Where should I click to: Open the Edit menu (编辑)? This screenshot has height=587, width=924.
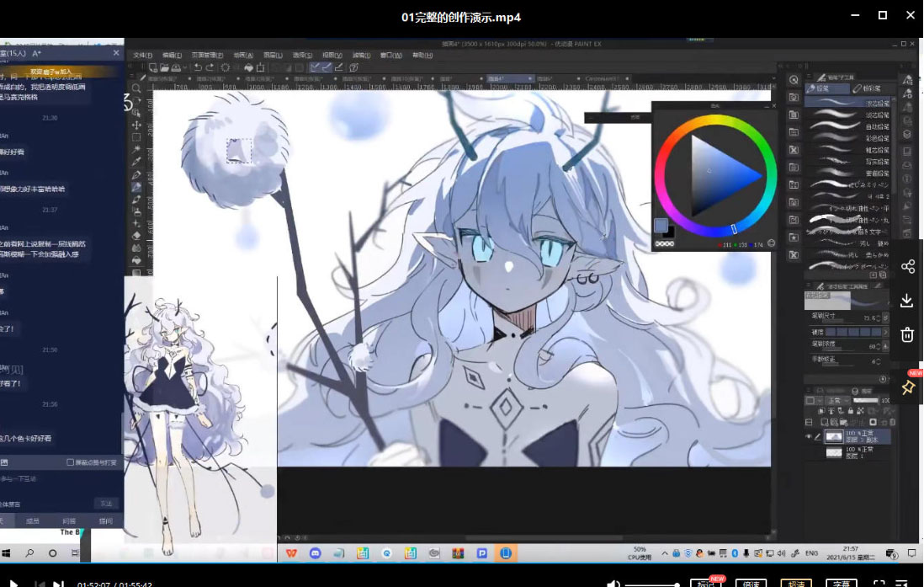(172, 56)
